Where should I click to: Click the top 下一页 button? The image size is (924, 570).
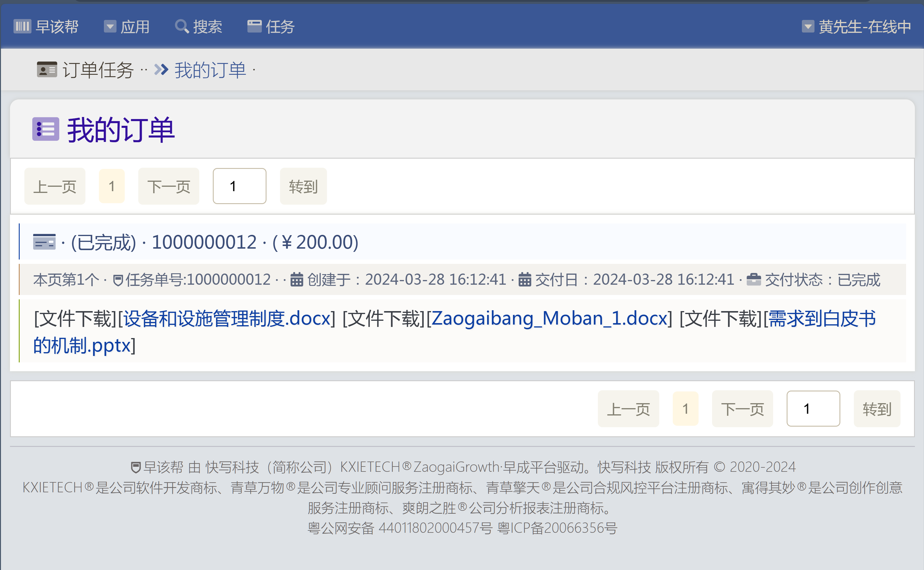coord(169,186)
